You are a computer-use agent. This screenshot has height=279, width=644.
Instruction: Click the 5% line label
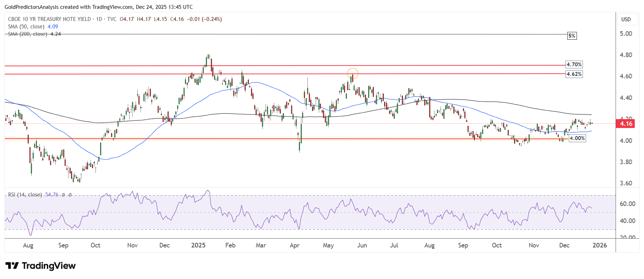(572, 36)
